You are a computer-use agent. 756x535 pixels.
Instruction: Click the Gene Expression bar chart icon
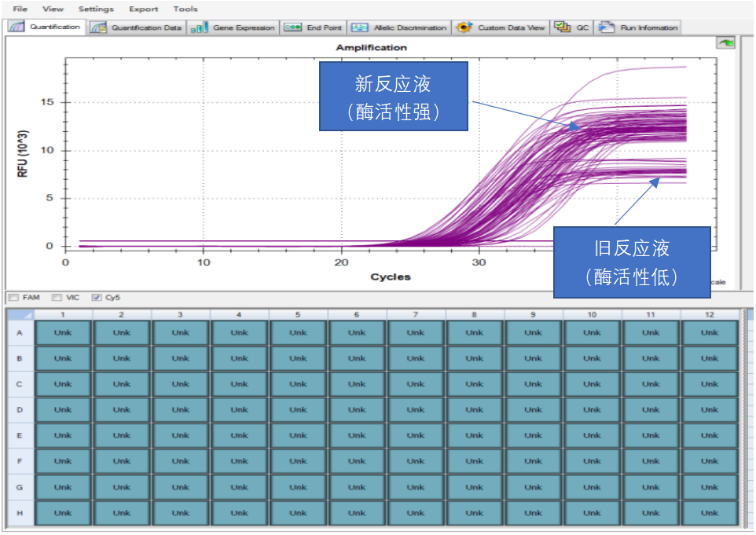199,27
